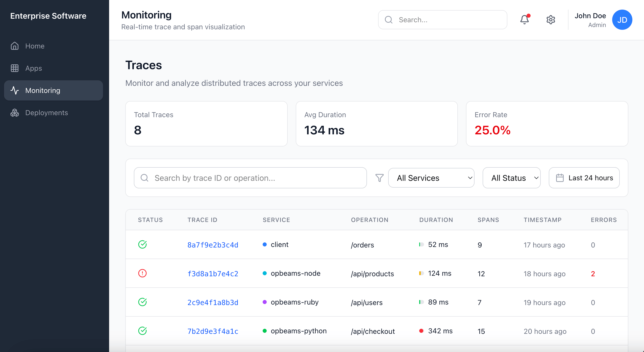Click the error status icon for trace f3d8a1b7e4c2

tap(143, 273)
